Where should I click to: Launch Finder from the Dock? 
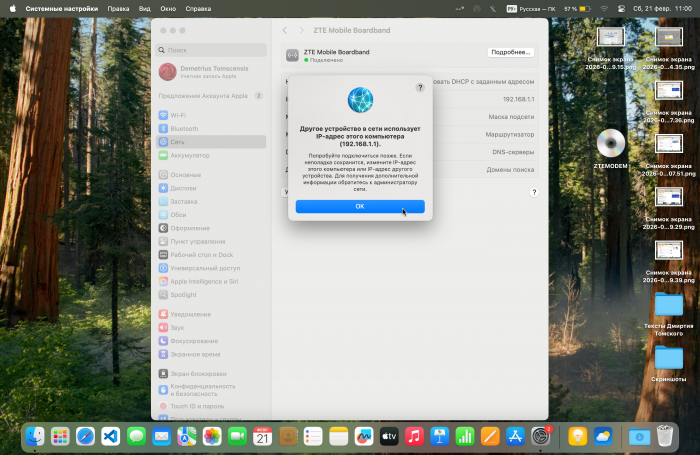pos(35,436)
